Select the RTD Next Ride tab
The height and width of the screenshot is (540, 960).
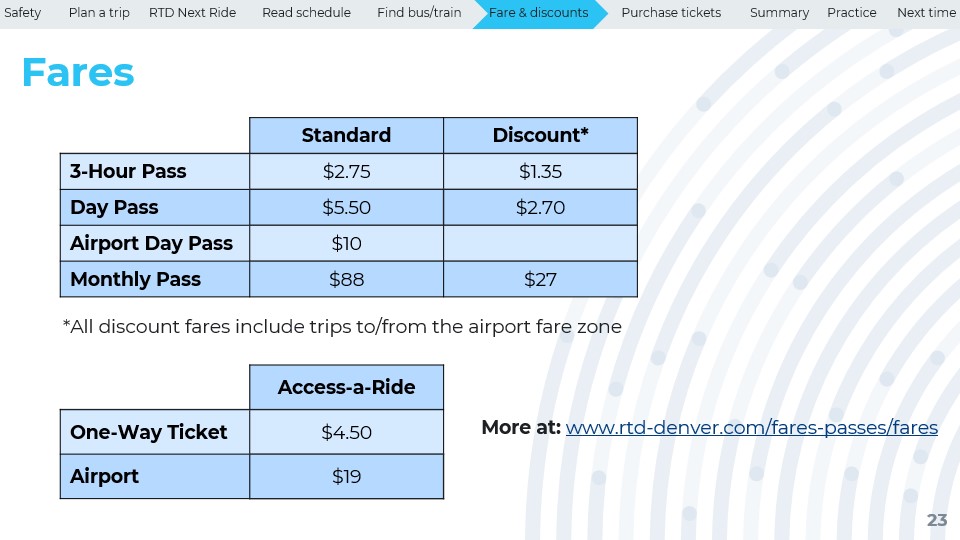192,13
